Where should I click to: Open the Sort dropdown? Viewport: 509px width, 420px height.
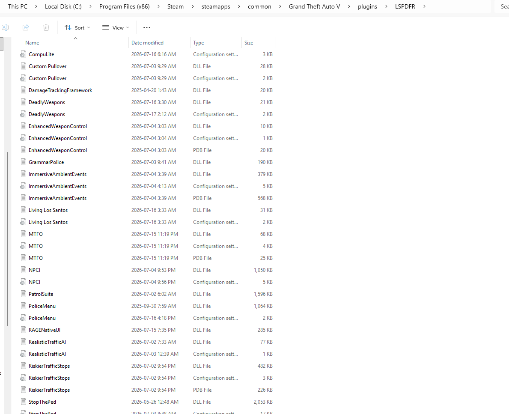tap(77, 27)
